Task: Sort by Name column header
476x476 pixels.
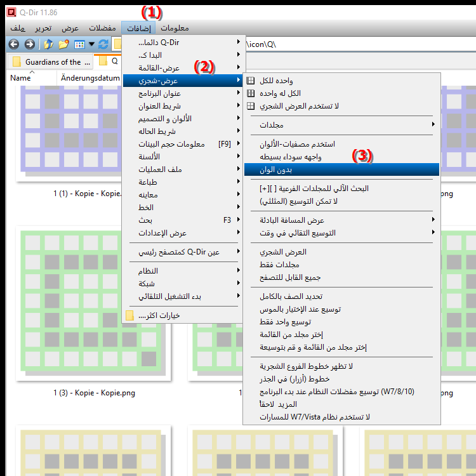Action: point(32,78)
